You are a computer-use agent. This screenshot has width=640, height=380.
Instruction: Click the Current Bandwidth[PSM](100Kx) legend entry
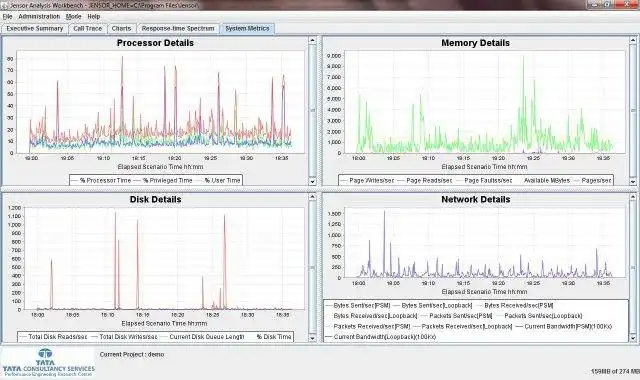(x=563, y=327)
